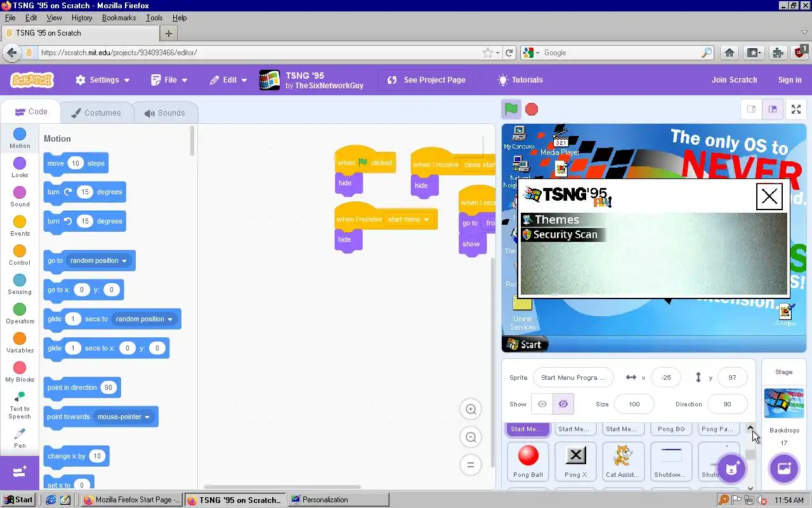Viewport: 812px width, 508px height.
Task: Switch to small stage layout
Action: pyautogui.click(x=752, y=109)
